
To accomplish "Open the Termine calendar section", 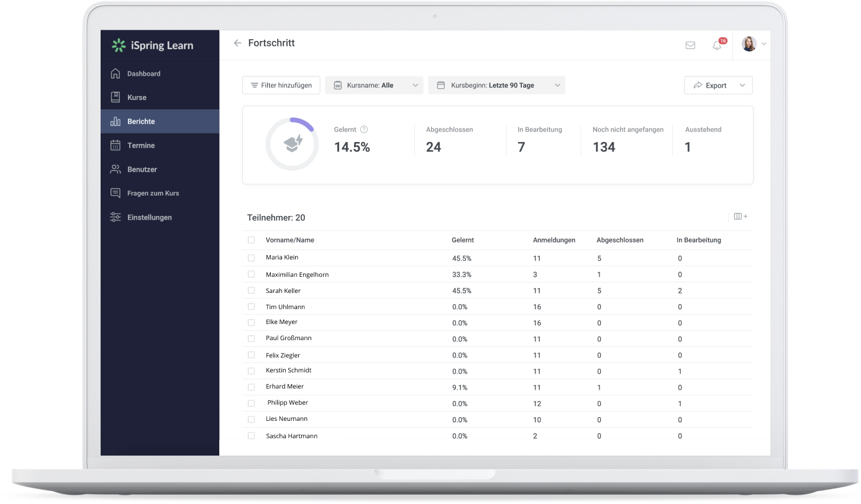I will [x=142, y=145].
